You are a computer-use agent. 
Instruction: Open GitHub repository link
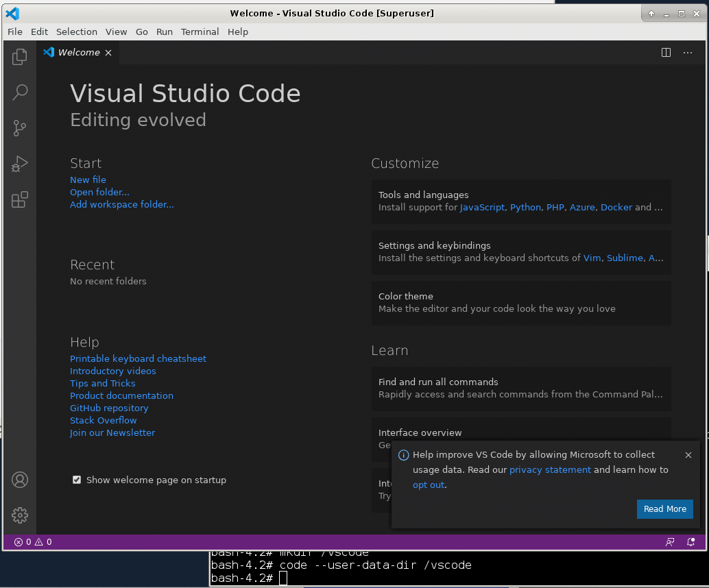pos(109,408)
